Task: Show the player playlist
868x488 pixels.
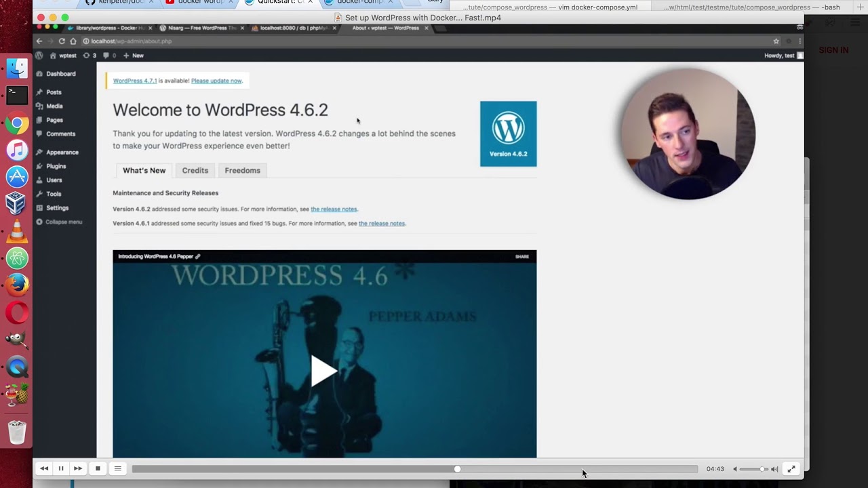Action: [x=117, y=468]
